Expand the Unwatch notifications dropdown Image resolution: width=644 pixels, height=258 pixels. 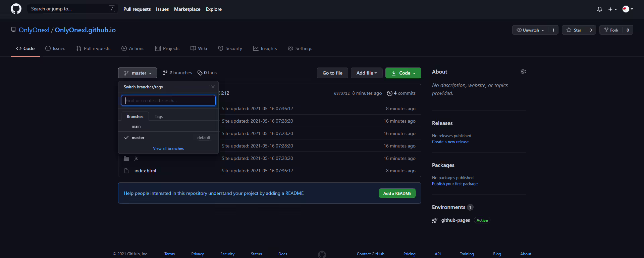tap(530, 30)
